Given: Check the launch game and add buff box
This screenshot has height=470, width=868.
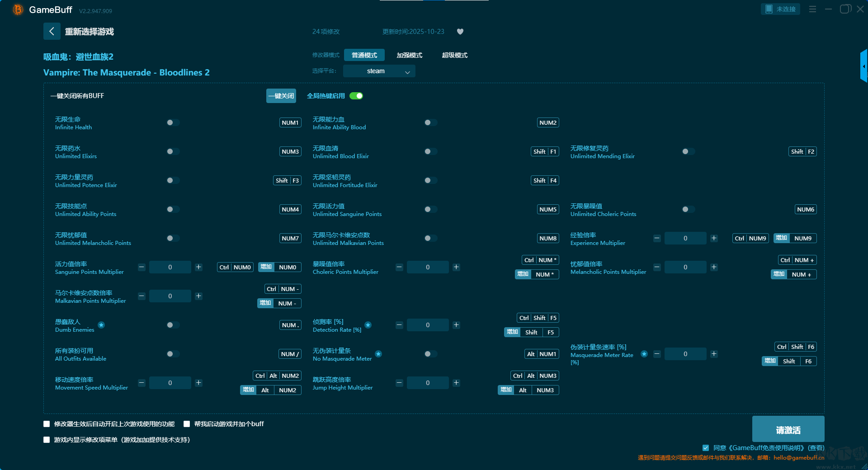Looking at the screenshot, I should (x=187, y=424).
